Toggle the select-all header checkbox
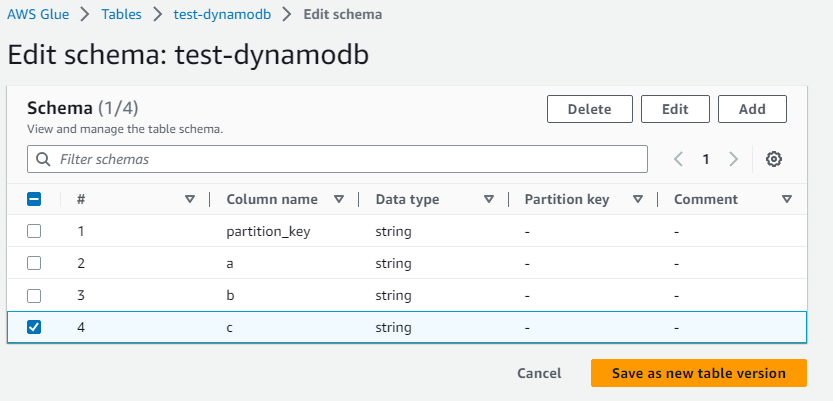The width and height of the screenshot is (833, 401). (34, 199)
